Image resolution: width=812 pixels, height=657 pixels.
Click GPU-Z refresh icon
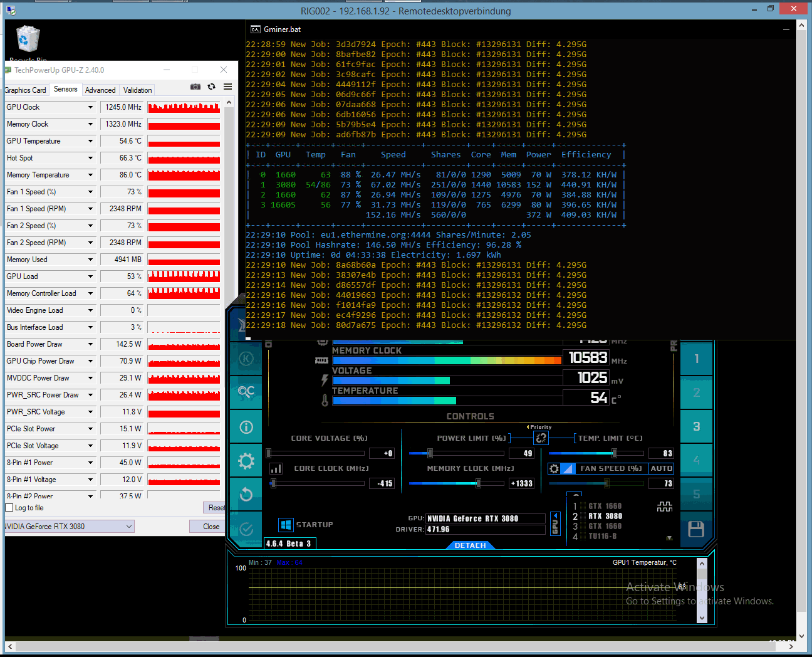[x=212, y=87]
